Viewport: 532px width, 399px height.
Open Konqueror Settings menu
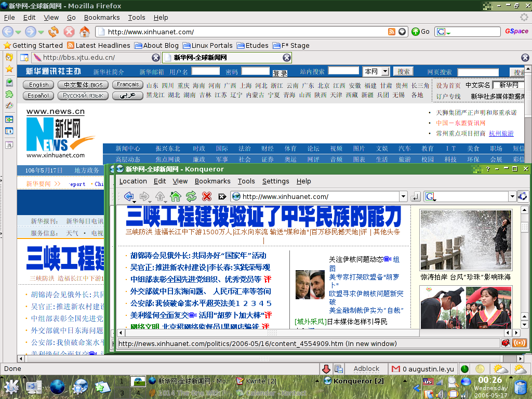[x=275, y=181]
